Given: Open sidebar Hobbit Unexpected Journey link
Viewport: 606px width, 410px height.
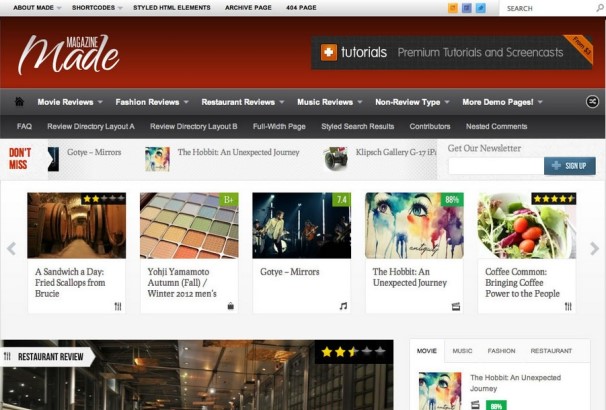Looking at the screenshot, I should pyautogui.click(x=515, y=383).
